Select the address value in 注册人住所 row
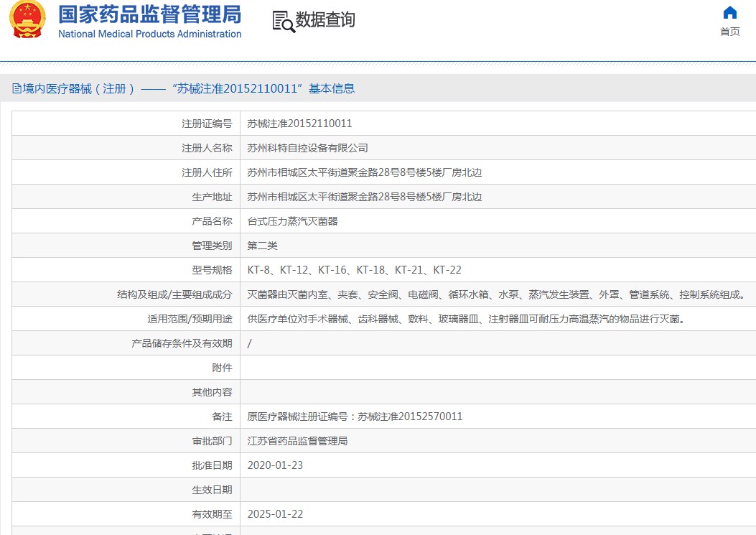756x535 pixels. pyautogui.click(x=365, y=172)
